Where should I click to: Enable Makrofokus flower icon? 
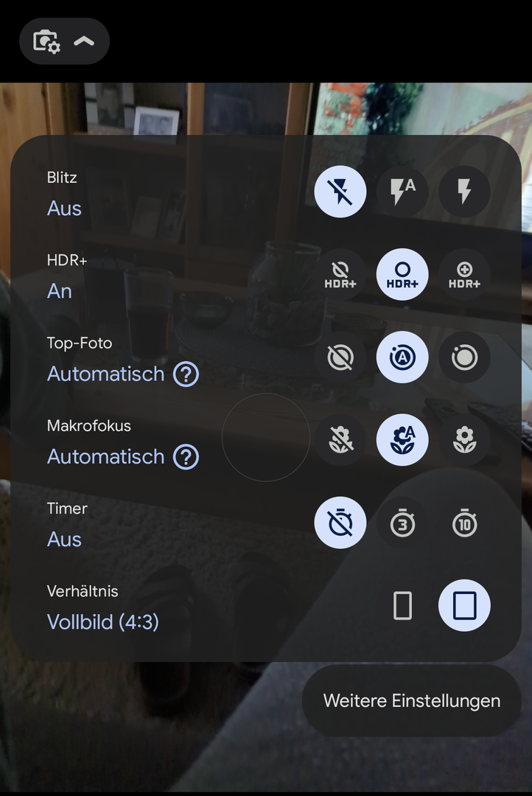click(464, 439)
